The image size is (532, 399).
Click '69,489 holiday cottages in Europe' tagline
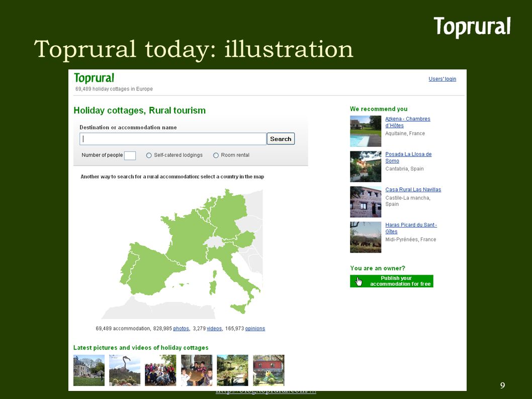114,89
